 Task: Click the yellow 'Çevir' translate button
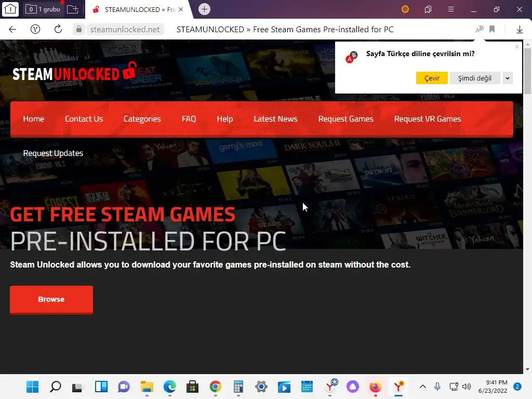point(432,78)
